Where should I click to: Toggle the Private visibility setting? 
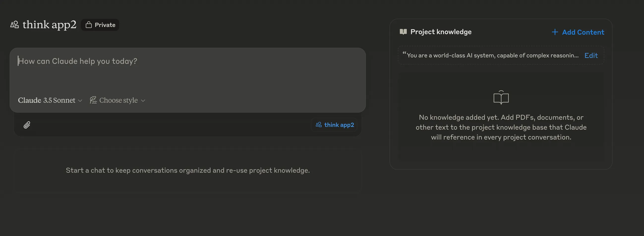100,25
